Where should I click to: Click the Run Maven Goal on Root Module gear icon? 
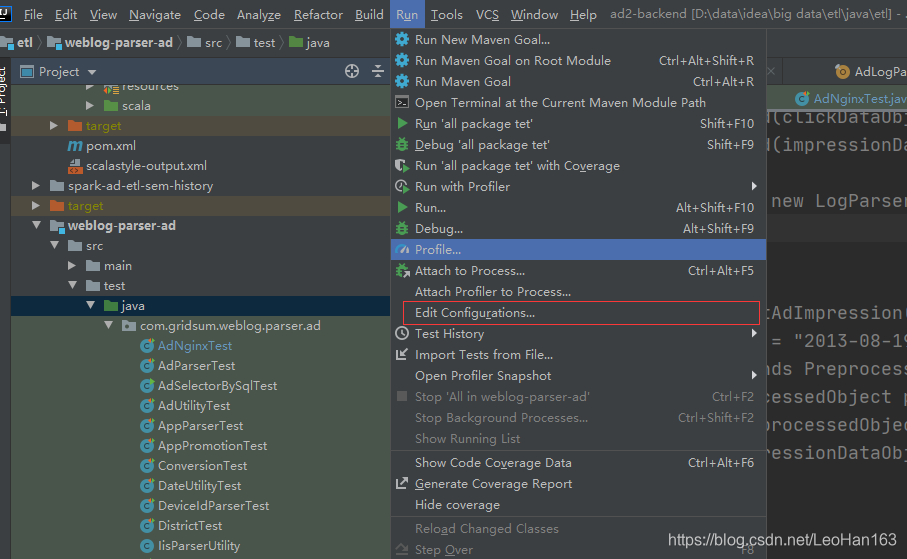pyautogui.click(x=402, y=60)
